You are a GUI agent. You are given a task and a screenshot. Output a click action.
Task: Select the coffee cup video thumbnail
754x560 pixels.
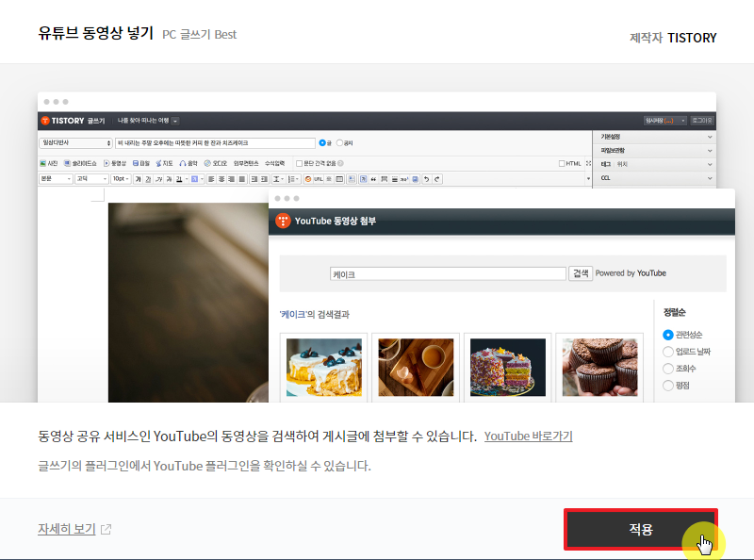416,367
